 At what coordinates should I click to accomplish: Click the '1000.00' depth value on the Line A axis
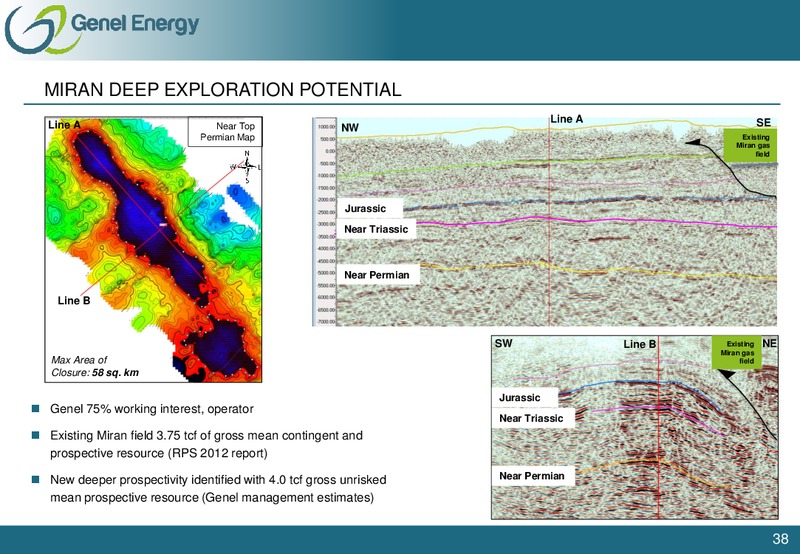[326, 127]
